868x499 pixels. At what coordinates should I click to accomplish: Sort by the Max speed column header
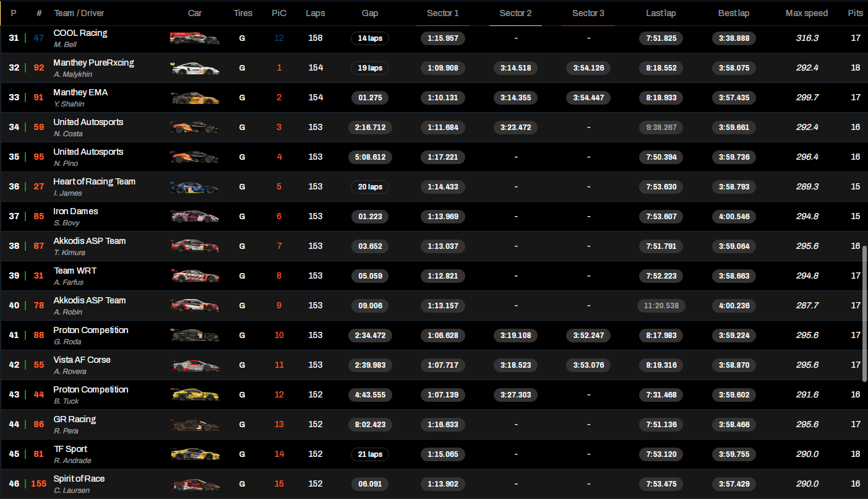pos(807,13)
